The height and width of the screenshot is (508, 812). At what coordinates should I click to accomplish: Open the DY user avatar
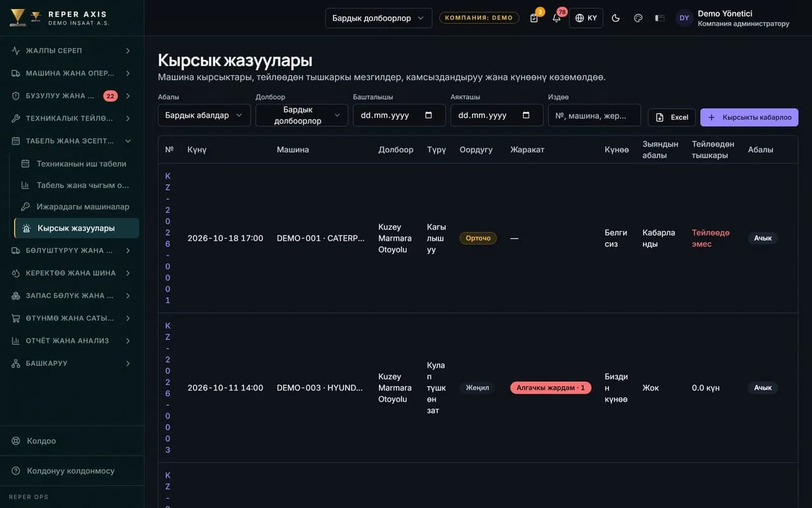(x=684, y=18)
